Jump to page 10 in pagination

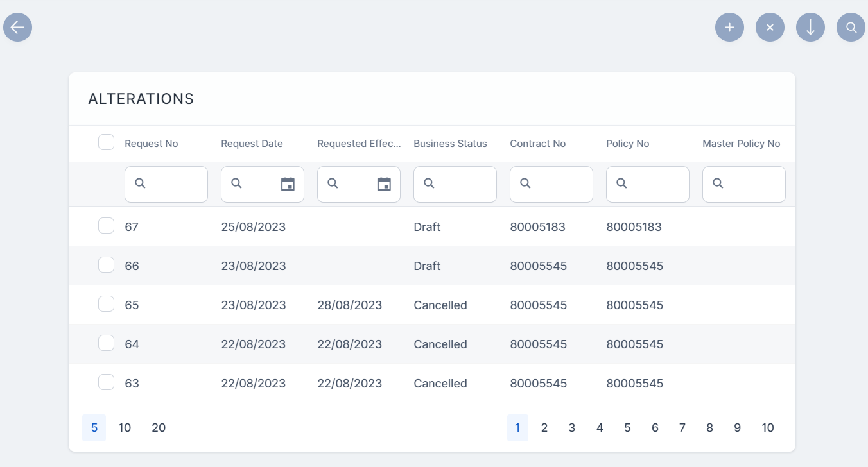coord(768,428)
